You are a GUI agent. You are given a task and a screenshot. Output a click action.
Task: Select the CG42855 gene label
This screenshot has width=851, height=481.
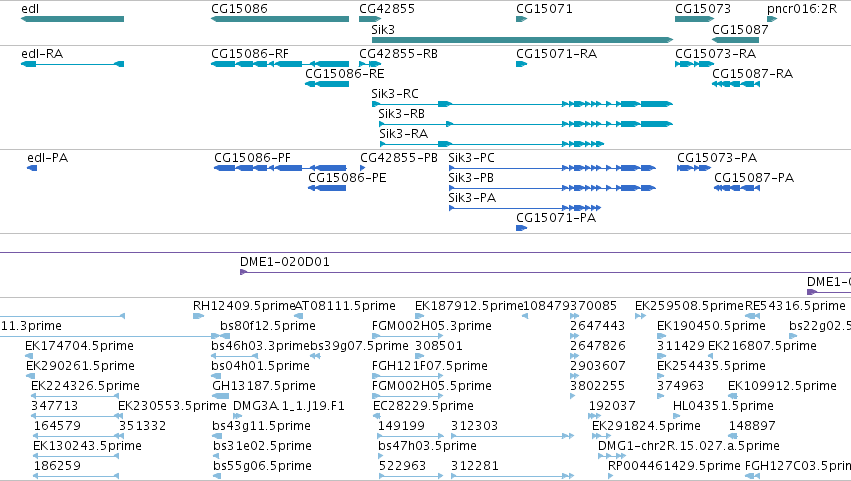pyautogui.click(x=387, y=9)
